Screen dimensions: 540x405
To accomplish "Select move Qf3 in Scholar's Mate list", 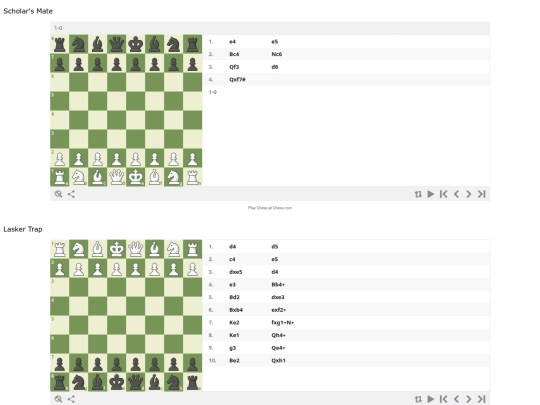I will point(234,67).
